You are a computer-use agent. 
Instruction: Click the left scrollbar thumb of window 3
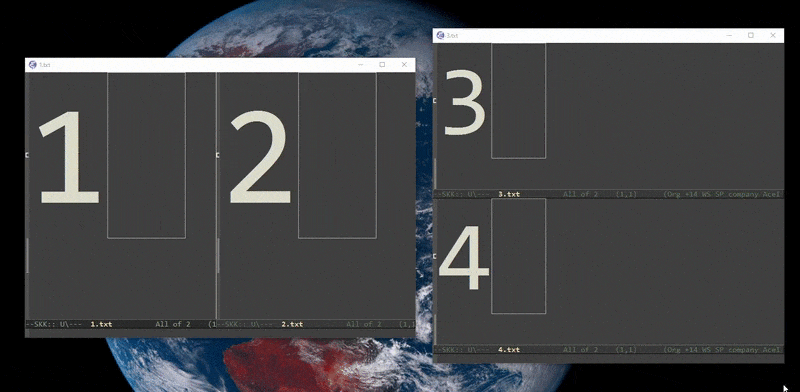[x=435, y=174]
